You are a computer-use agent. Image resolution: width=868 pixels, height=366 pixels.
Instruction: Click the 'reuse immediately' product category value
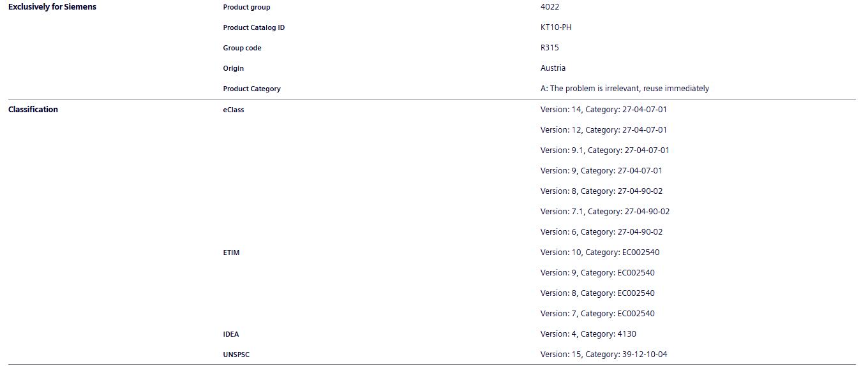[624, 89]
